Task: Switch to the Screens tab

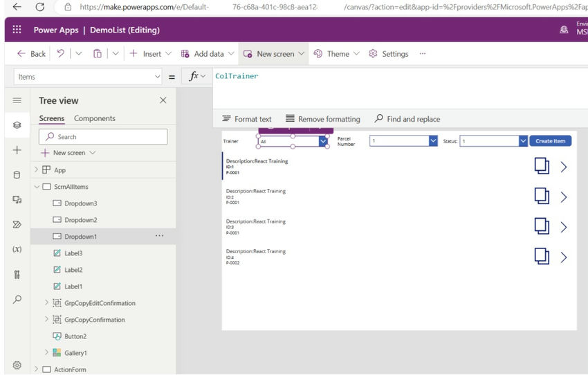Action: pos(52,118)
